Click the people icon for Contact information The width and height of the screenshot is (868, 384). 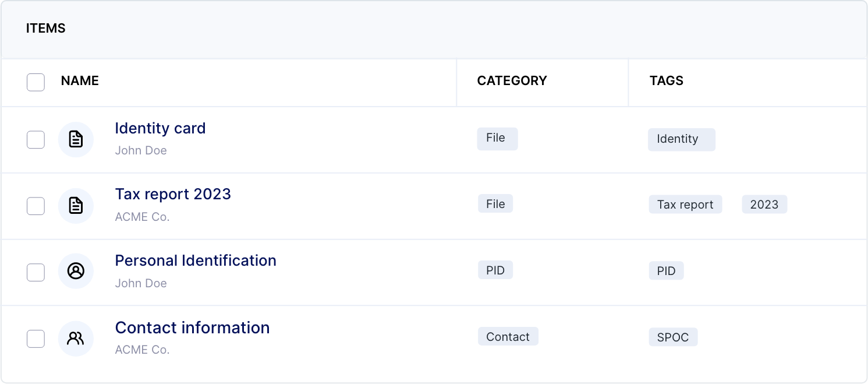coord(76,338)
